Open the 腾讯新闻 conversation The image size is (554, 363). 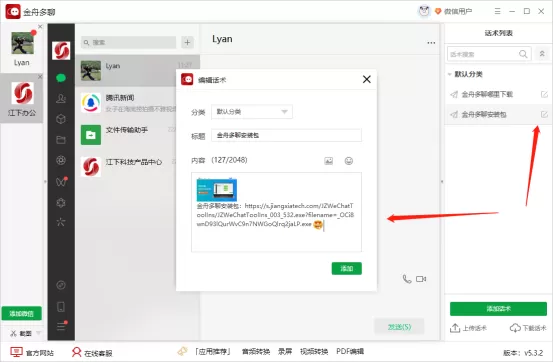126,103
